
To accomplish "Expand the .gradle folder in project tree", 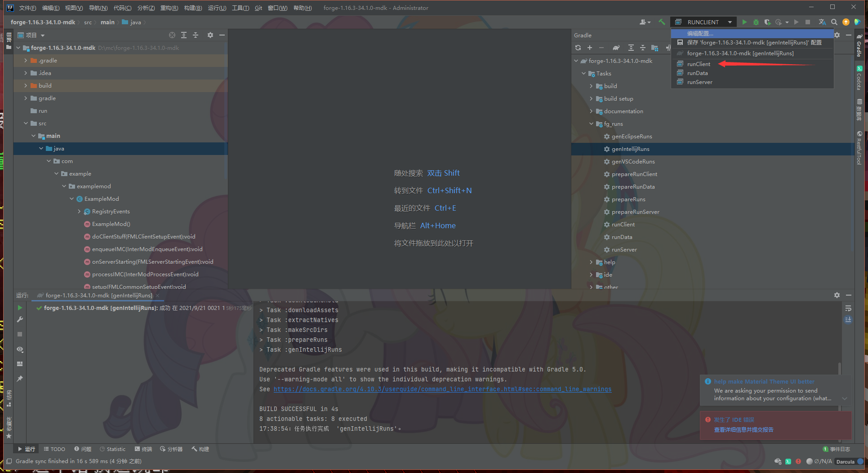I will 26,61.
